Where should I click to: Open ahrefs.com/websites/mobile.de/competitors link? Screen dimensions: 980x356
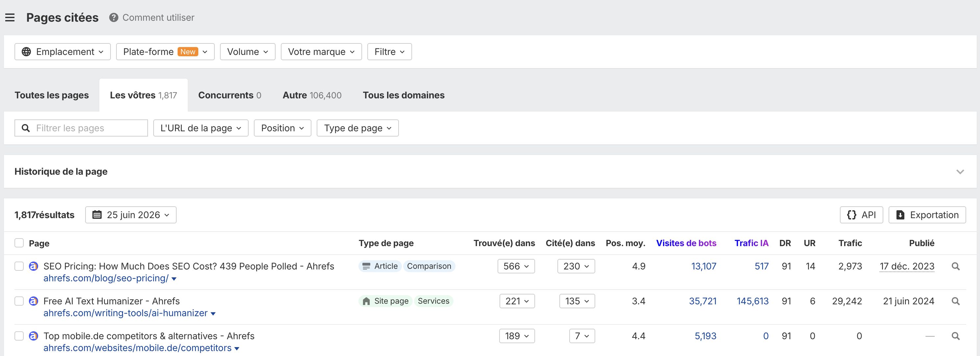137,348
